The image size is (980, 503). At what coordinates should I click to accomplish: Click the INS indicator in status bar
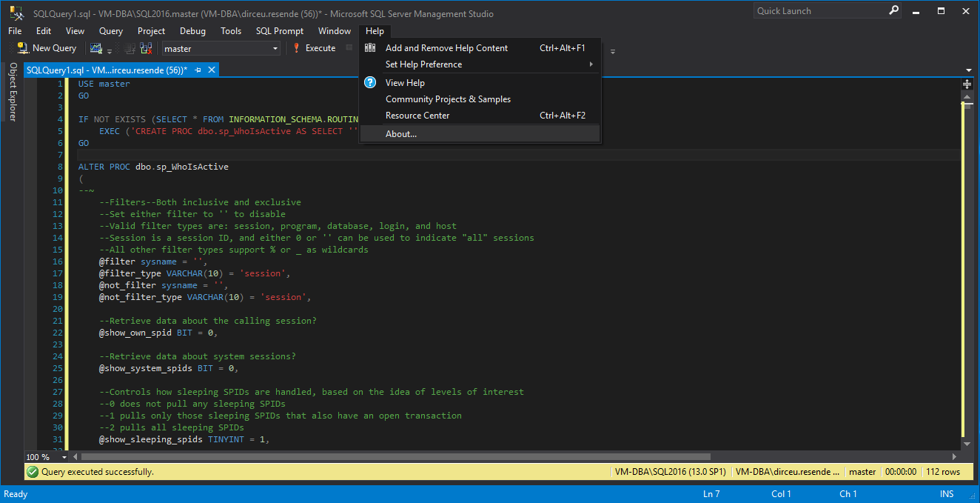click(947, 494)
